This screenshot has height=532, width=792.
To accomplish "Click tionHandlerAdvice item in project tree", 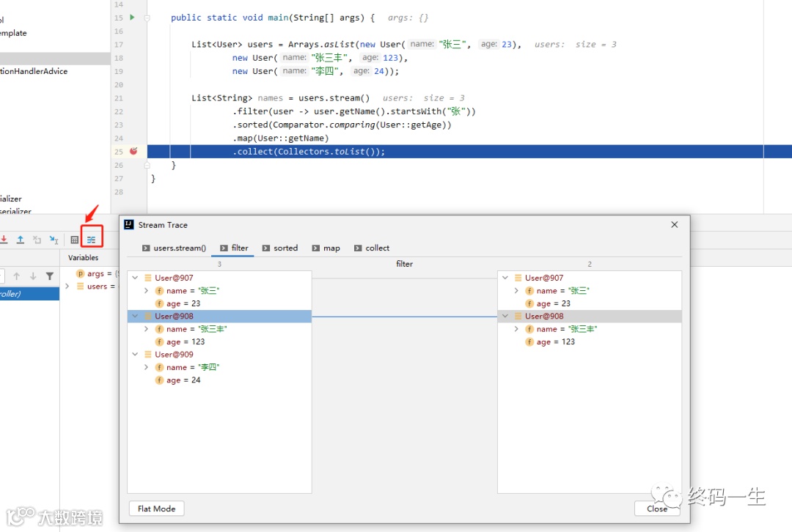I will (x=34, y=71).
